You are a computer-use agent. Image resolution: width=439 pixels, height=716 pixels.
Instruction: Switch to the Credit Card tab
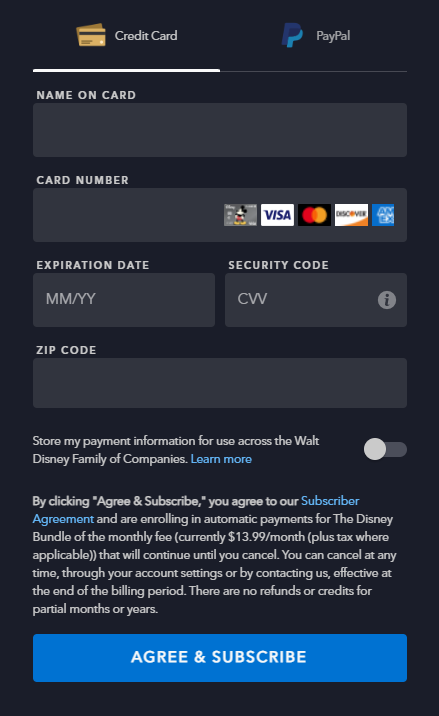tap(127, 36)
